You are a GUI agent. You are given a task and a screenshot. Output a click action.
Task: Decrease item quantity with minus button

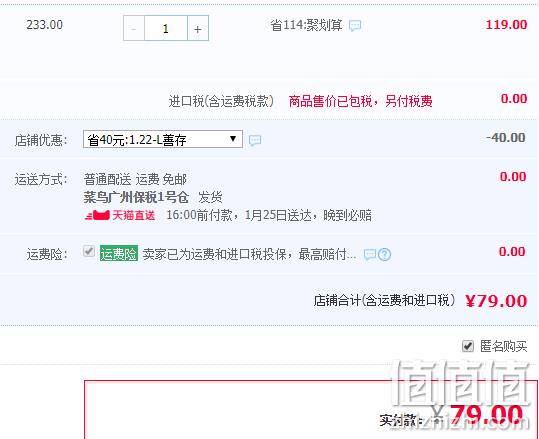[x=134, y=28]
